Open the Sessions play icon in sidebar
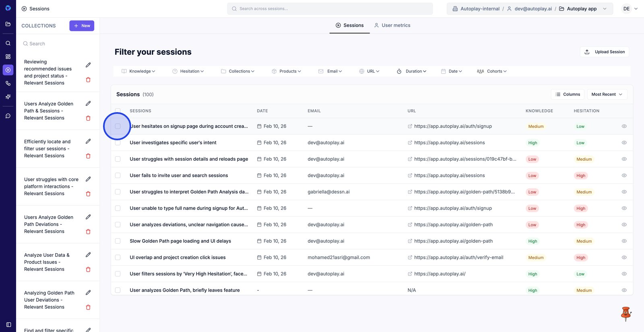Screen dimensions: 644x332 (8, 70)
